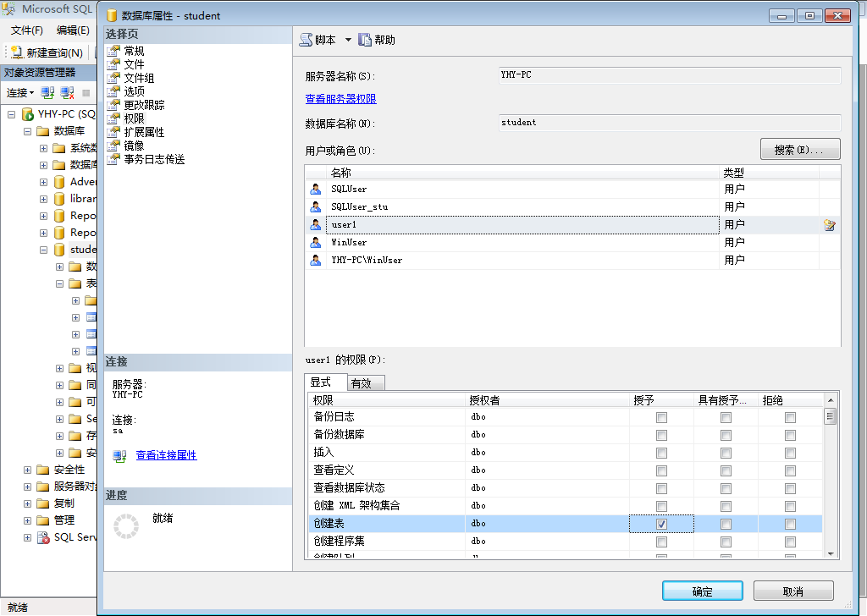
Task: Open the 权限 page
Action: tap(134, 118)
